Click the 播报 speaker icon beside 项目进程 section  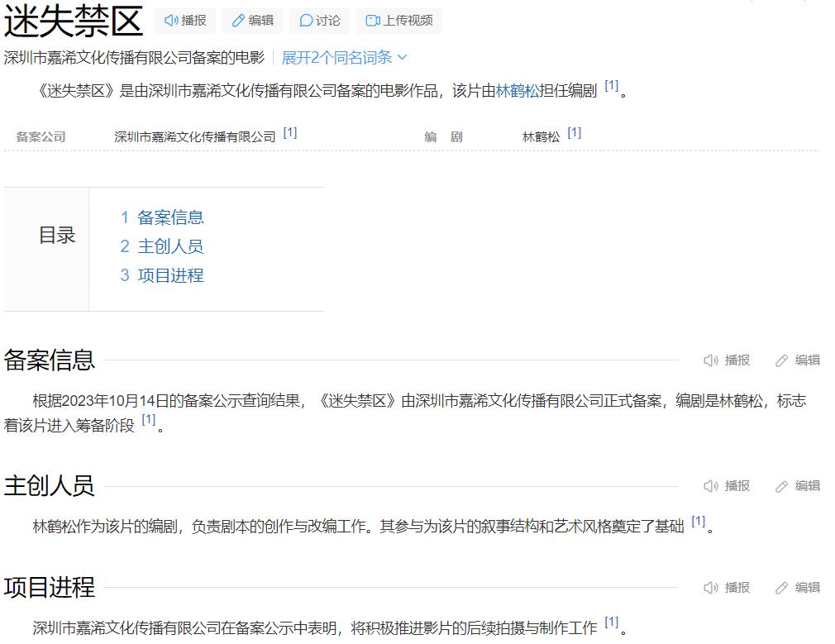click(x=709, y=588)
